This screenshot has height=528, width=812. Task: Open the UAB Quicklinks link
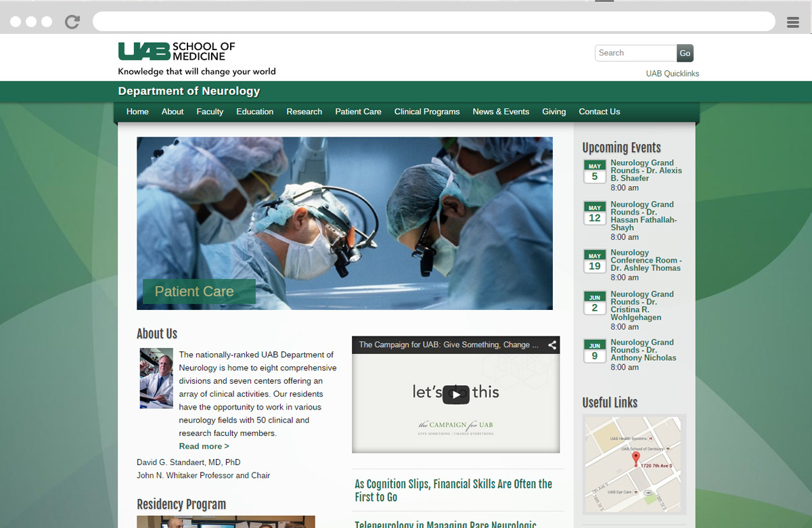[x=672, y=74]
